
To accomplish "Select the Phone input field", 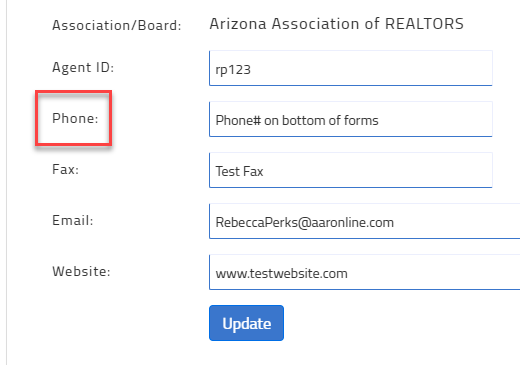I will click(351, 119).
